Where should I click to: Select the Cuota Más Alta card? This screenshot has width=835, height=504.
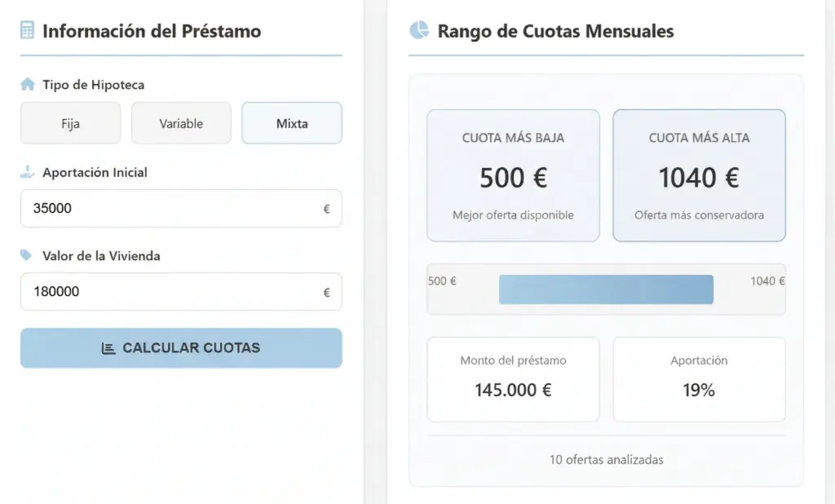tap(699, 175)
